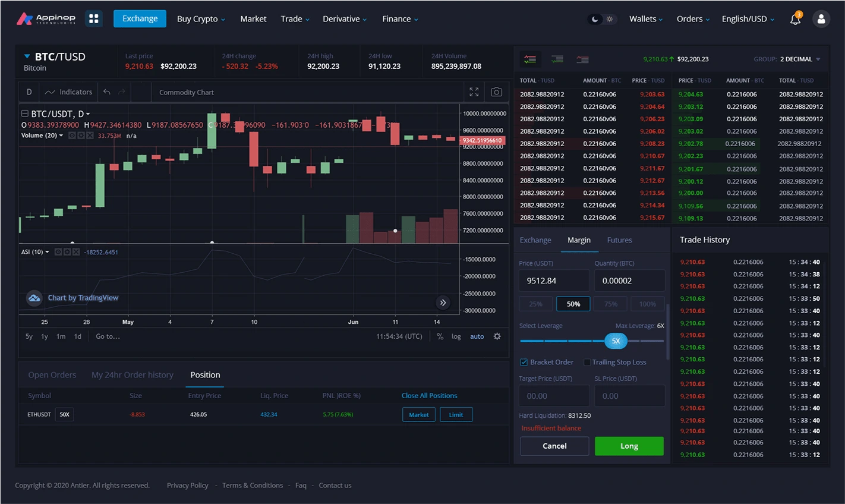The width and height of the screenshot is (845, 504).
Task: Click the notification bell icon
Action: (x=795, y=19)
